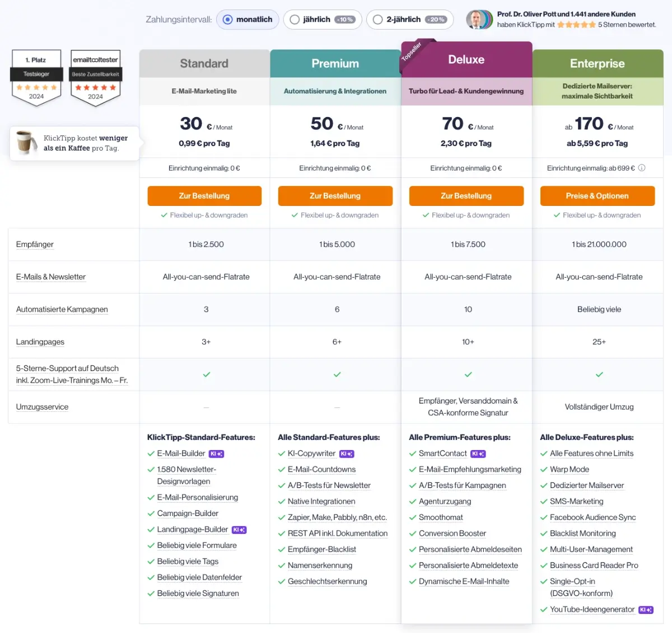Open the Business Card Reader Pro link
This screenshot has width=672, height=633.
pos(594,566)
